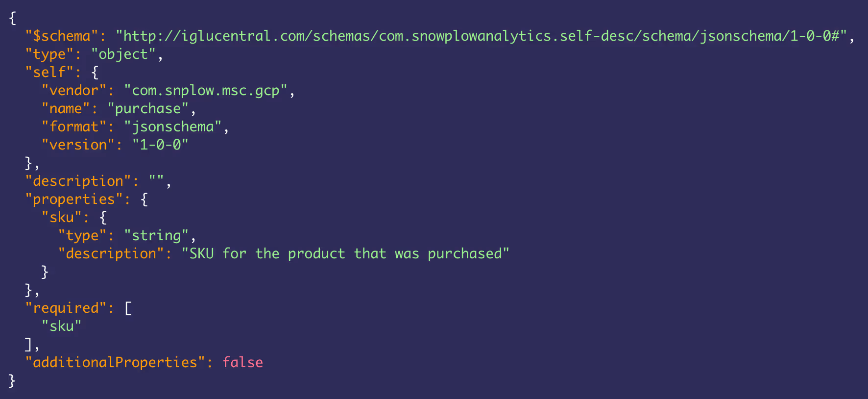
Task: Click the version value "1-0-0"
Action: click(160, 145)
